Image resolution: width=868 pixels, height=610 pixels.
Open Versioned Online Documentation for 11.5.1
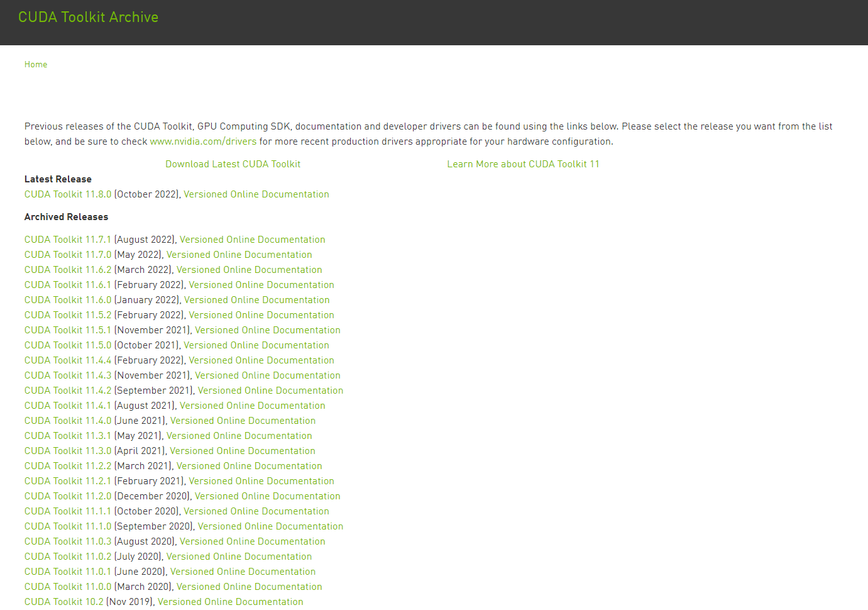click(x=268, y=330)
